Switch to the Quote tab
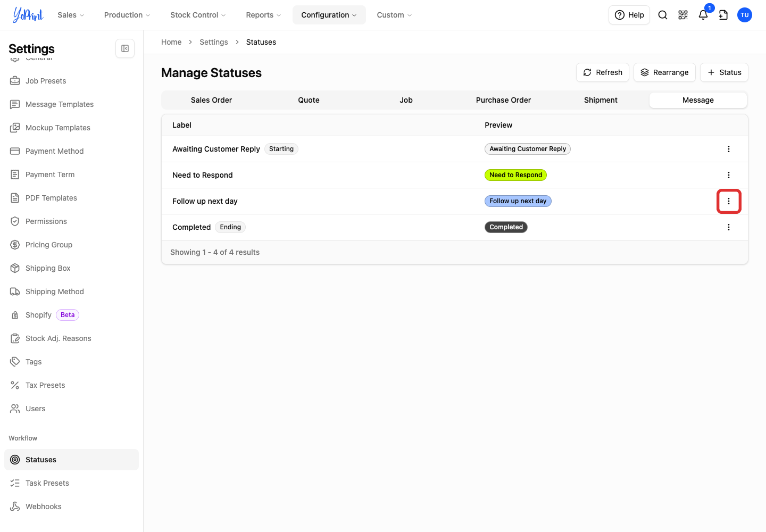This screenshot has width=766, height=532. tap(309, 100)
